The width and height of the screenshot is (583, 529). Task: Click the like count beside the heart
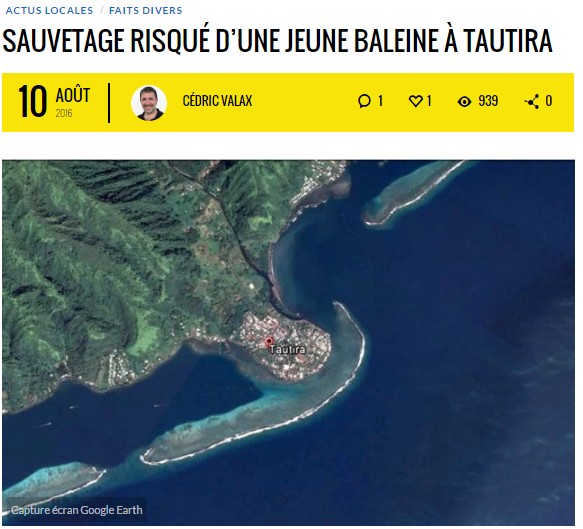click(x=429, y=101)
